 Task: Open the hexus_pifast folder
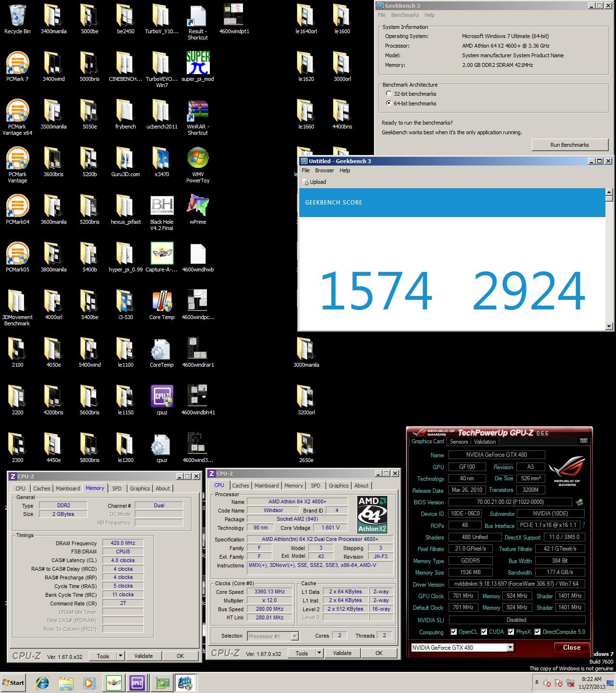(x=126, y=210)
